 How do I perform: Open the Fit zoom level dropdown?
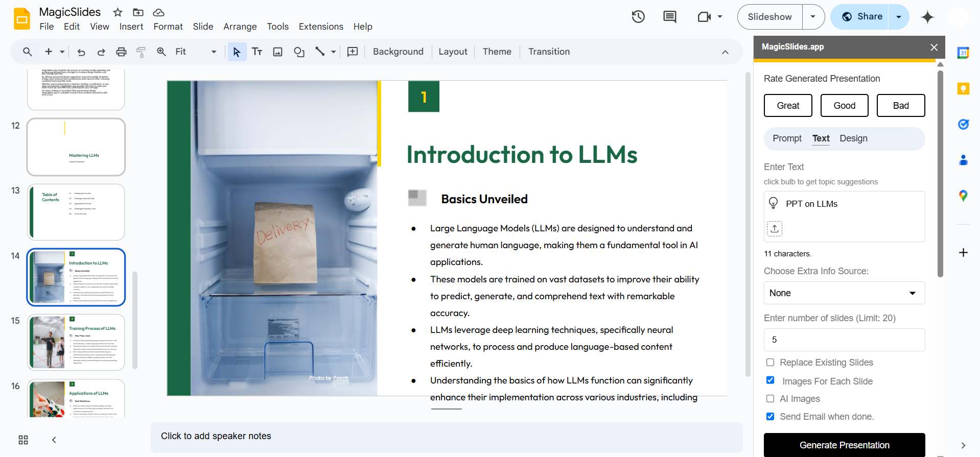click(195, 52)
